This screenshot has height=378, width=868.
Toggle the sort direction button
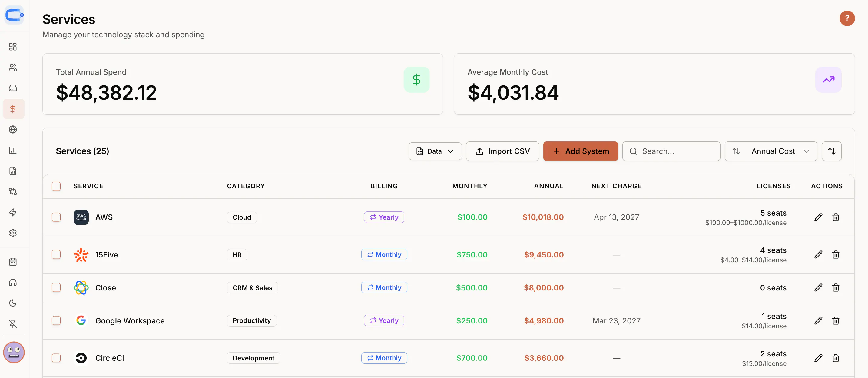(831, 151)
